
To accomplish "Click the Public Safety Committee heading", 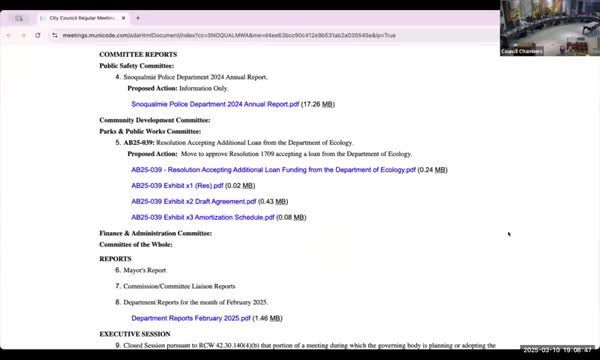I will pos(137,66).
